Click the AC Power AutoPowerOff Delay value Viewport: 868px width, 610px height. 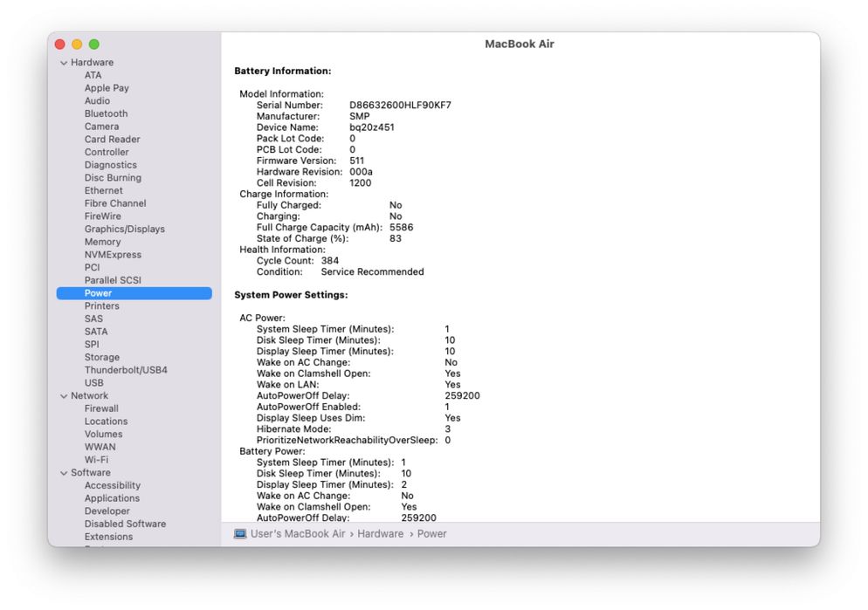pyautogui.click(x=462, y=395)
